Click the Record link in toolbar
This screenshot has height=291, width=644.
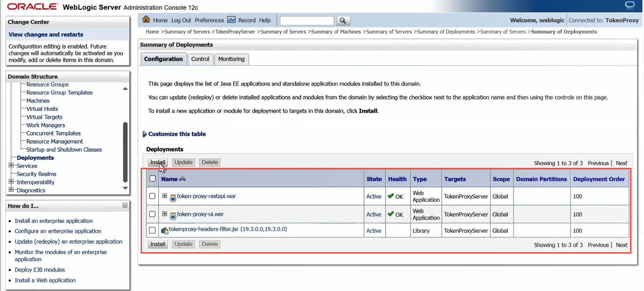pos(247,20)
